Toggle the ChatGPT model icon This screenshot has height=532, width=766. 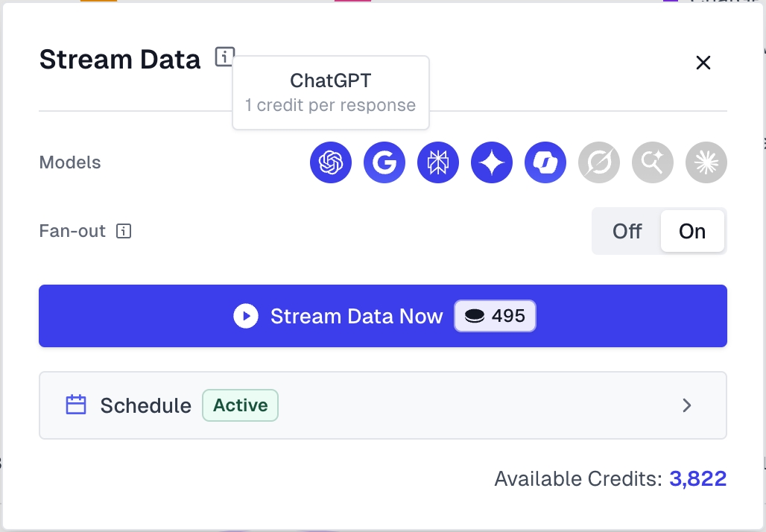click(x=331, y=162)
